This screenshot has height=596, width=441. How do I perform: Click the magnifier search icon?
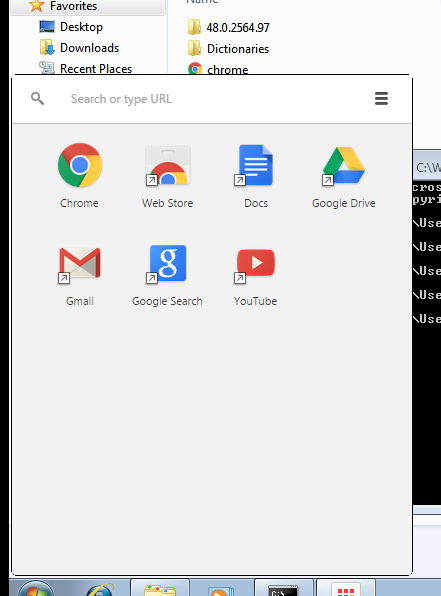click(x=37, y=99)
